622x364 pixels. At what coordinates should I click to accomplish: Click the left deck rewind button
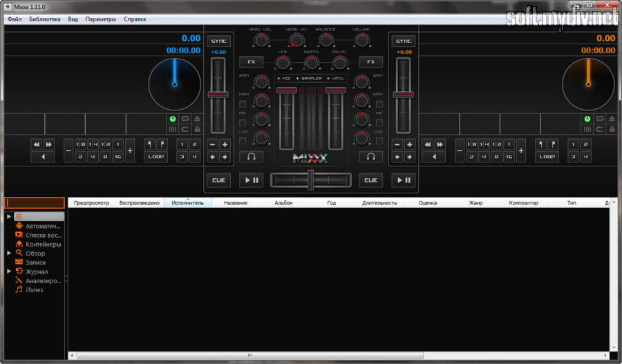click(37, 145)
